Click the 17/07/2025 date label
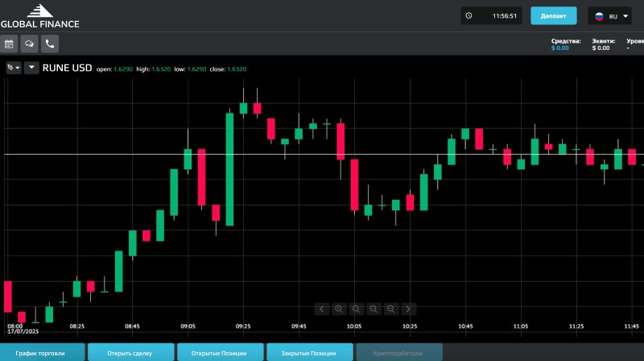The height and width of the screenshot is (361, 644). (23, 331)
